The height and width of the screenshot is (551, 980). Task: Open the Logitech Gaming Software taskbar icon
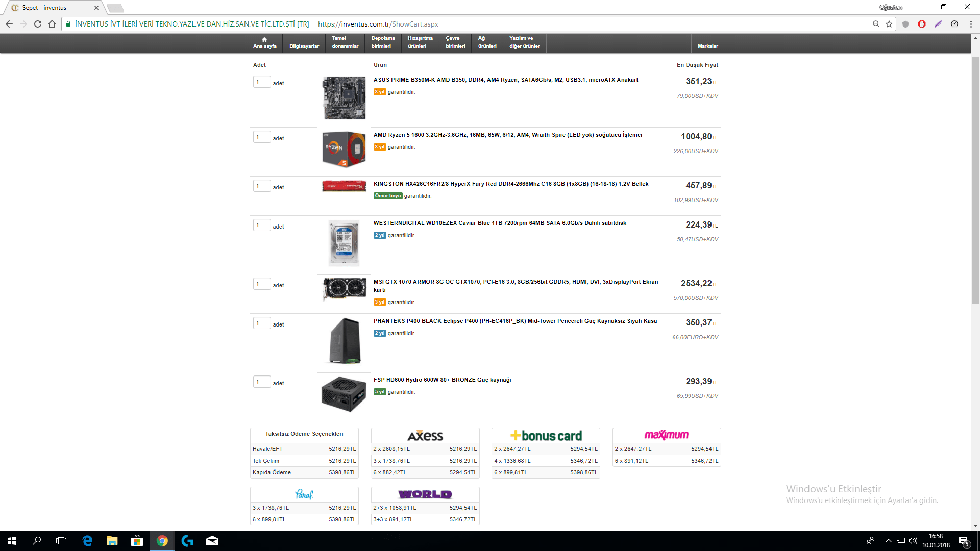(187, 541)
